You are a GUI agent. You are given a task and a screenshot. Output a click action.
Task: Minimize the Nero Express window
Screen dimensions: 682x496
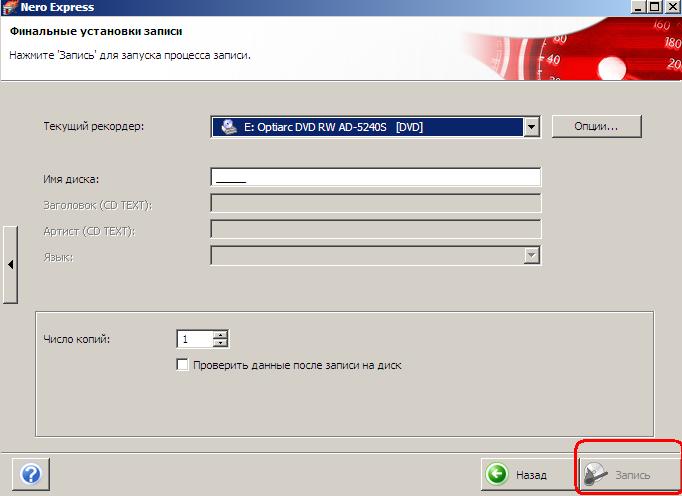point(637,6)
